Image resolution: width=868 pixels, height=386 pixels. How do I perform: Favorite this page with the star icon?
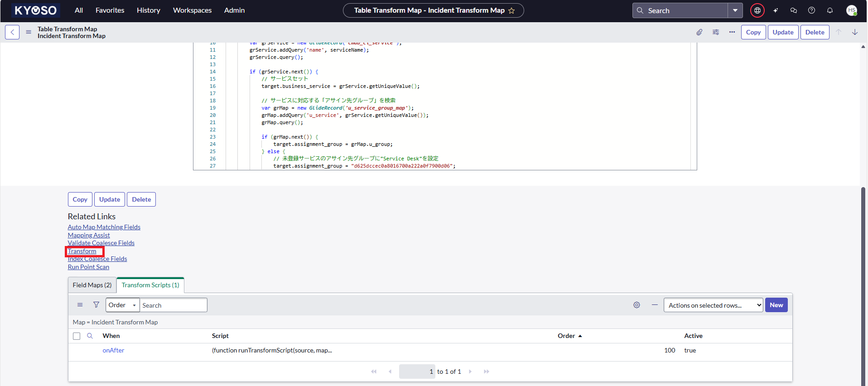point(512,10)
